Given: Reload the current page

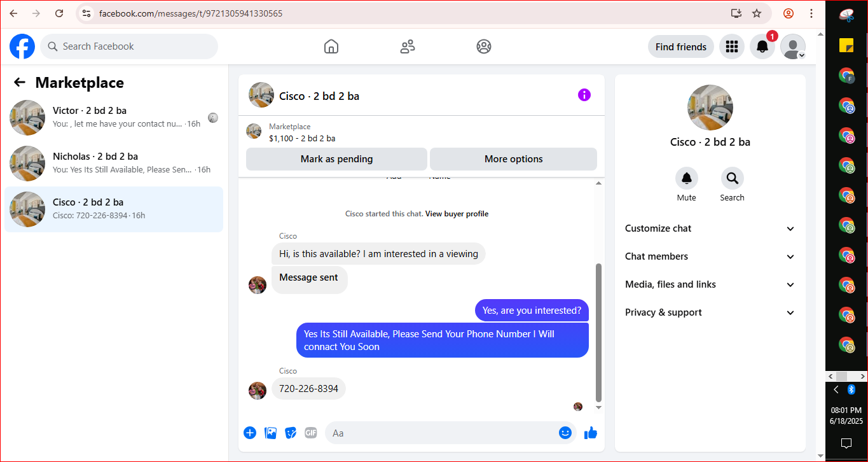Looking at the screenshot, I should pyautogui.click(x=59, y=13).
